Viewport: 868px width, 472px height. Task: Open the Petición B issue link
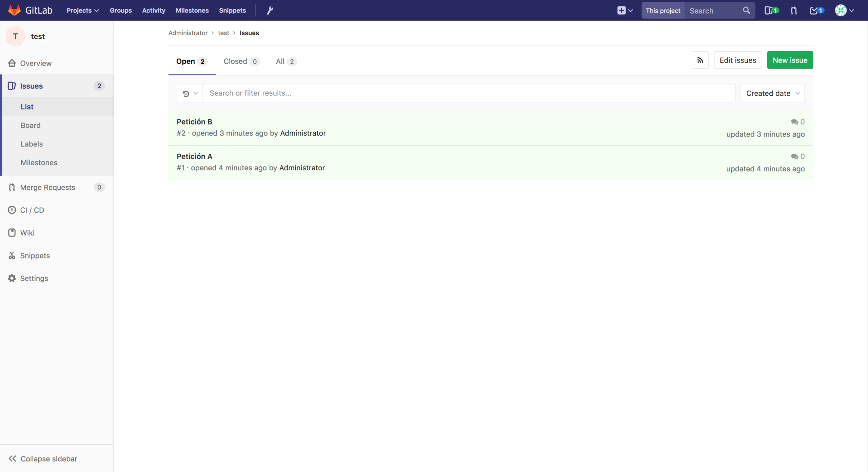point(194,122)
